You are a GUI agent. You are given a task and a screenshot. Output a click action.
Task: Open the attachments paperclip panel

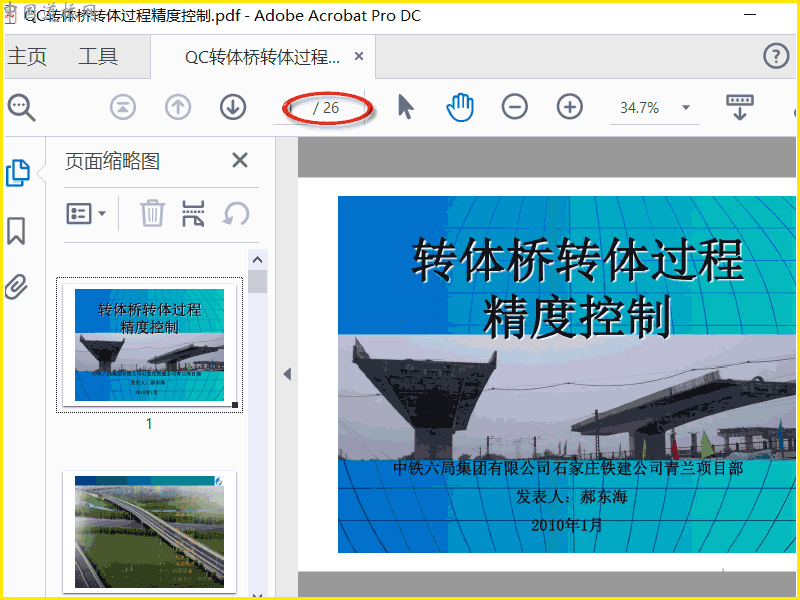point(16,286)
